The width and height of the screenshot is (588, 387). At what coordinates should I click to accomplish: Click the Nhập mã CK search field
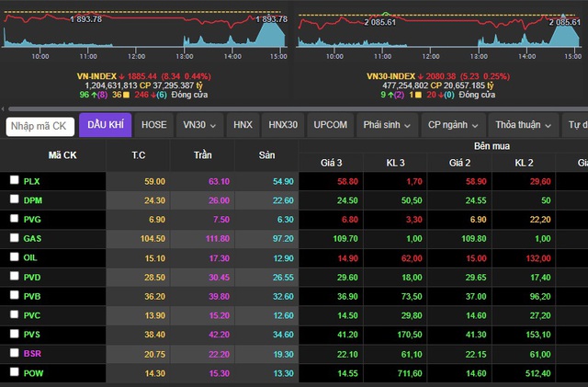tap(40, 126)
